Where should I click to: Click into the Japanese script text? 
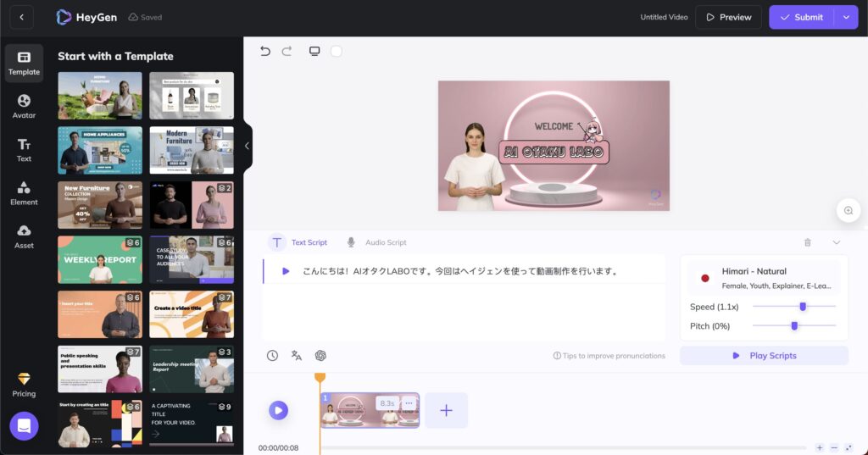[x=460, y=271]
